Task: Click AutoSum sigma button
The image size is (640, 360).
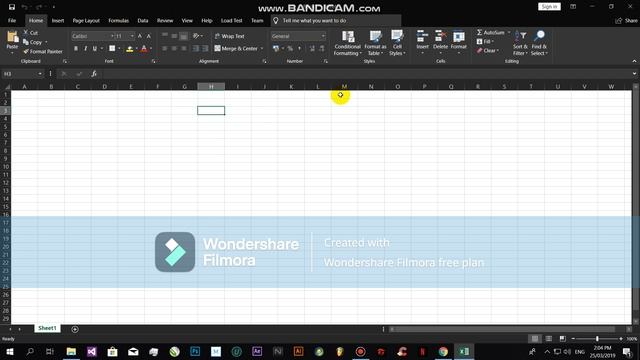Action: point(491,32)
